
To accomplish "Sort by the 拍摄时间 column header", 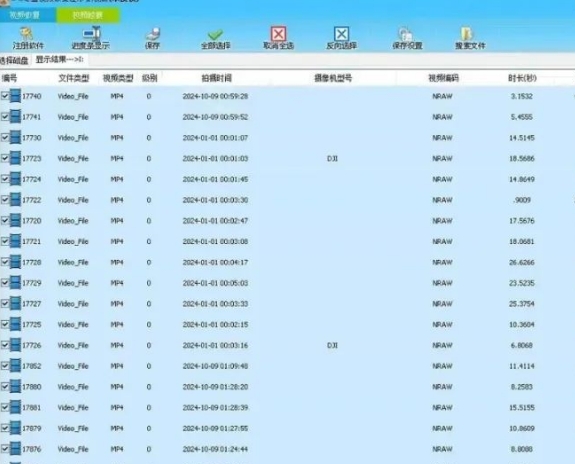I will click(216, 78).
